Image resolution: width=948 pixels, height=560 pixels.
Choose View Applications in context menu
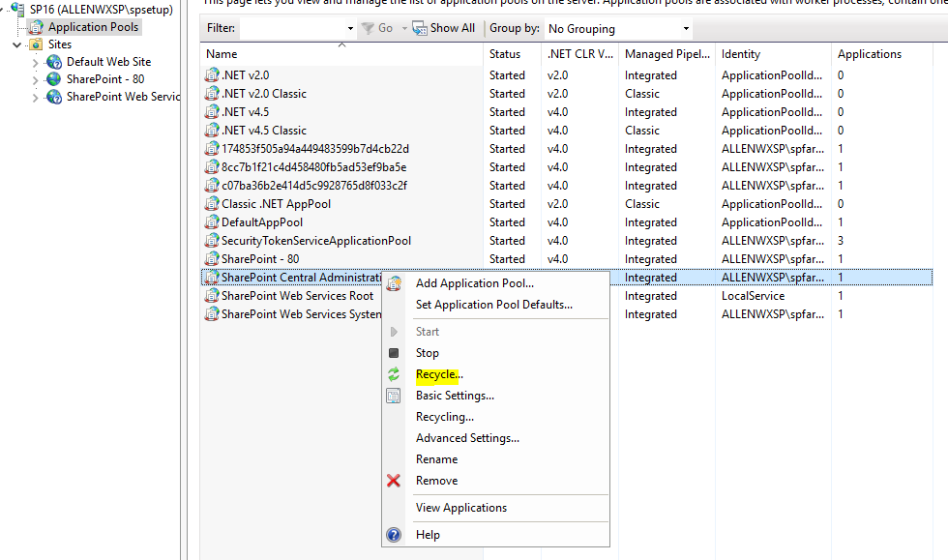(x=461, y=508)
